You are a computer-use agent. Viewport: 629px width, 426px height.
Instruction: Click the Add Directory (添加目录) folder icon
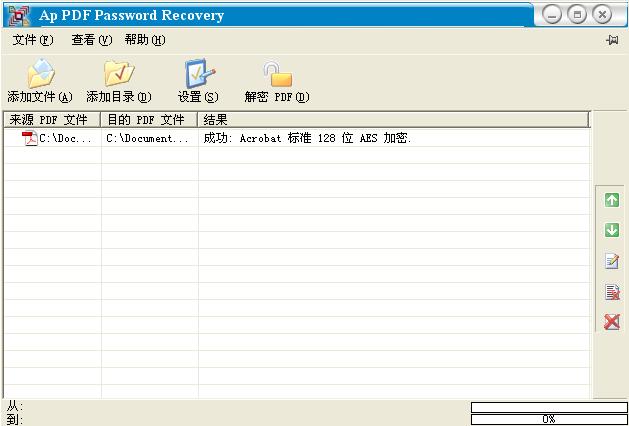pos(119,73)
